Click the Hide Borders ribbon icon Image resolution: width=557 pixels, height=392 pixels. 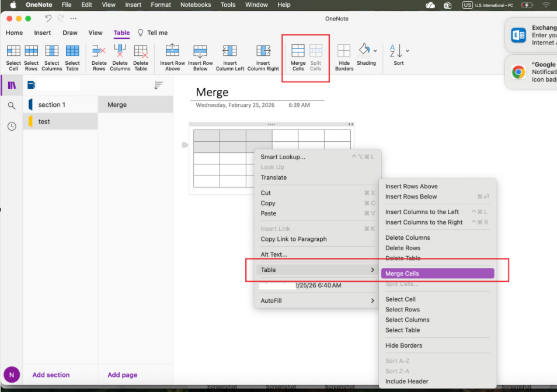(x=344, y=51)
